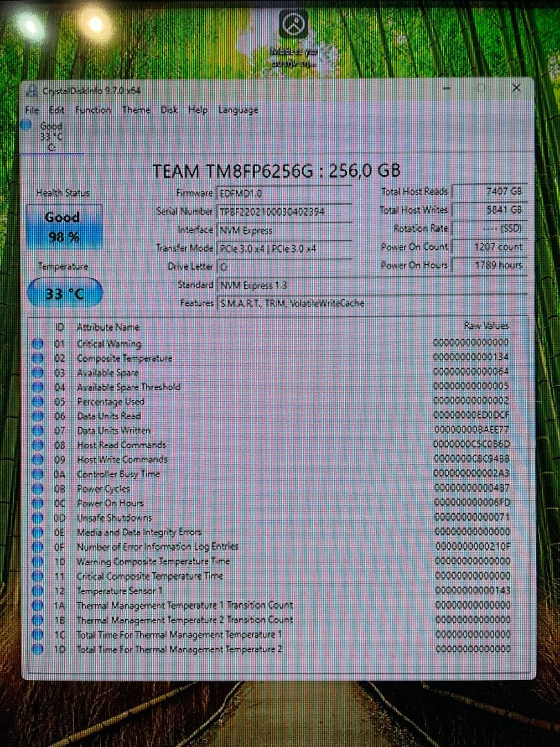560x747 pixels.
Task: Click raw value 000000000006FD
Action: 472,502
